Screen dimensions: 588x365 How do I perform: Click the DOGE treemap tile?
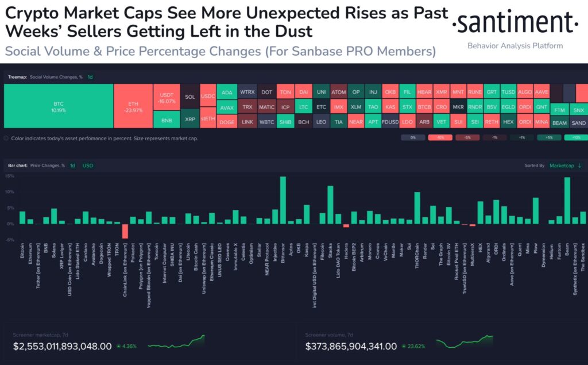pos(227,122)
